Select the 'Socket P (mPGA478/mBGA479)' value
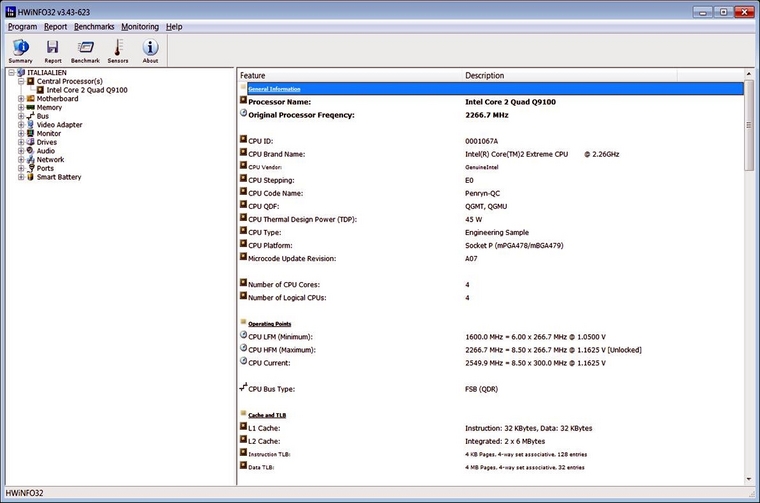Screen dimensions: 760x503 pyautogui.click(x=514, y=246)
